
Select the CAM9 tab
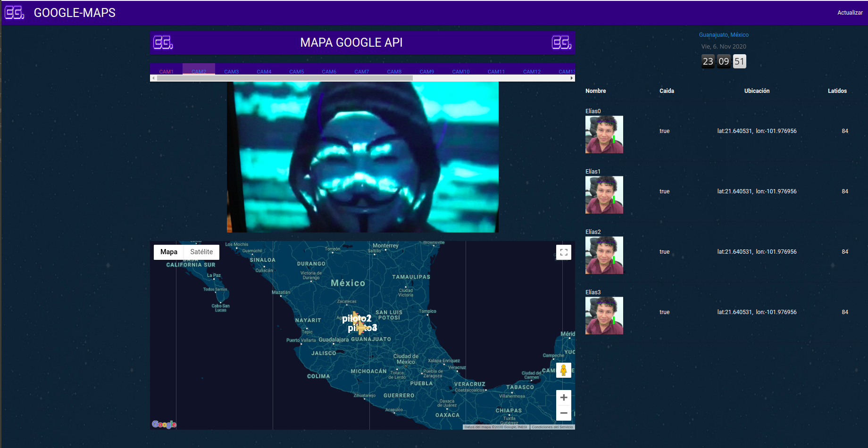(x=426, y=69)
